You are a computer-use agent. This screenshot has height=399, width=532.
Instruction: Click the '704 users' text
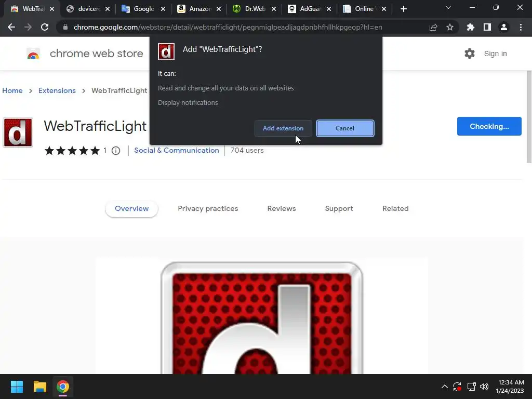pos(247,150)
